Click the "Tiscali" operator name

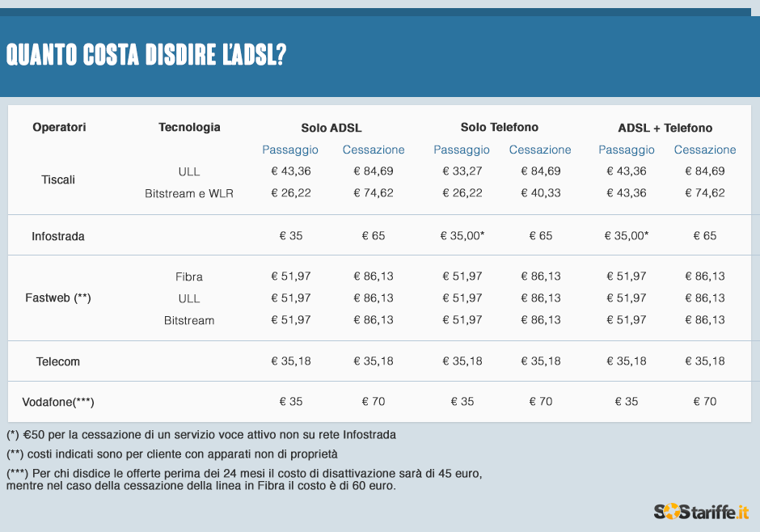(x=58, y=179)
